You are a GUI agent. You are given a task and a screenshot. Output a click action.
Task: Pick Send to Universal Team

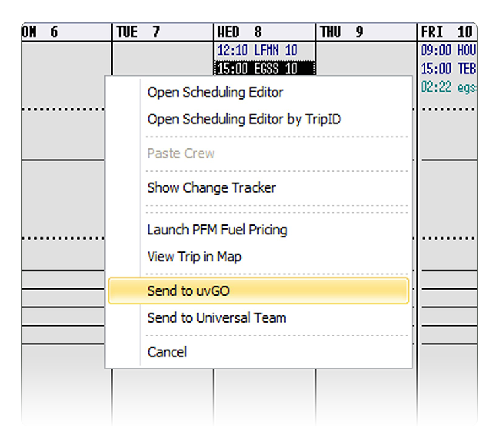click(x=216, y=317)
